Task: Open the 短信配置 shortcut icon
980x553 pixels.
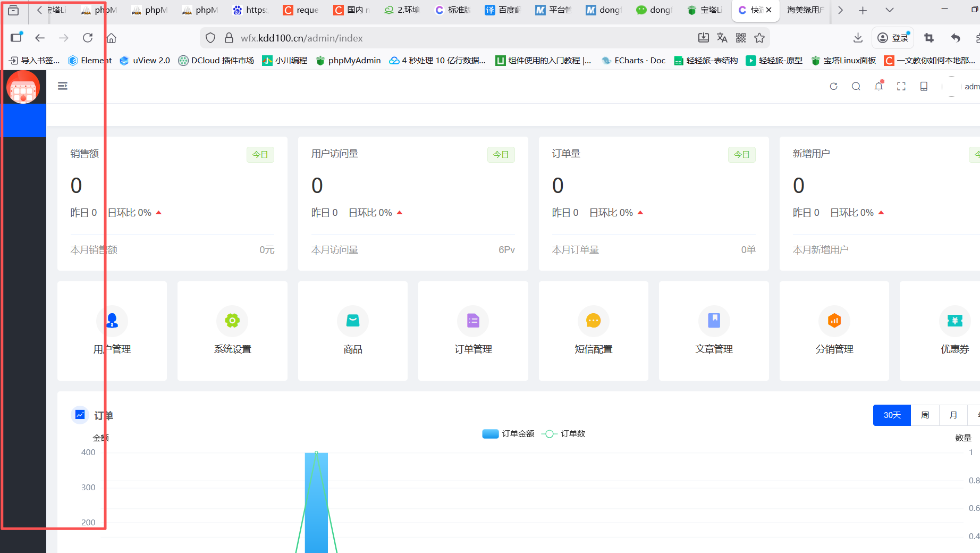Action: click(x=593, y=321)
